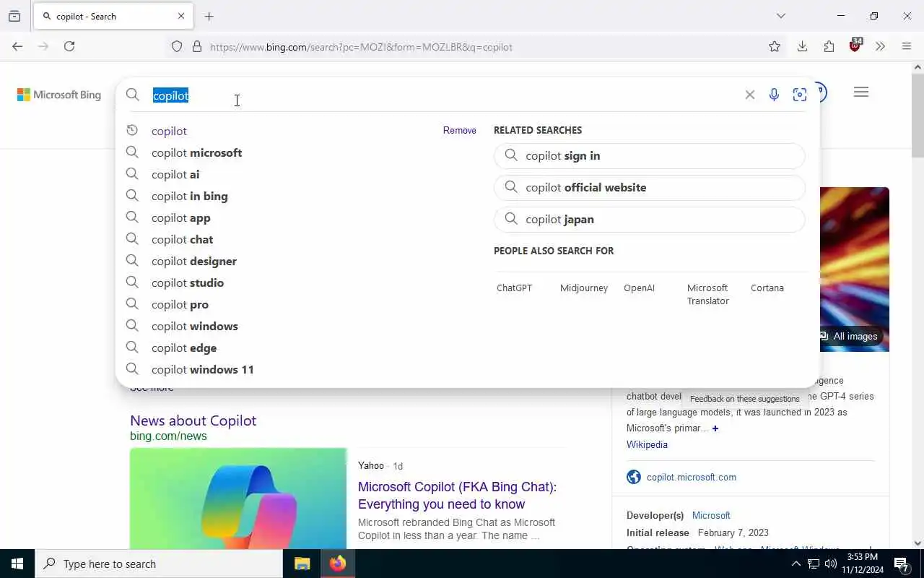Open File Explorer from the taskbar
924x578 pixels.
pyautogui.click(x=302, y=564)
